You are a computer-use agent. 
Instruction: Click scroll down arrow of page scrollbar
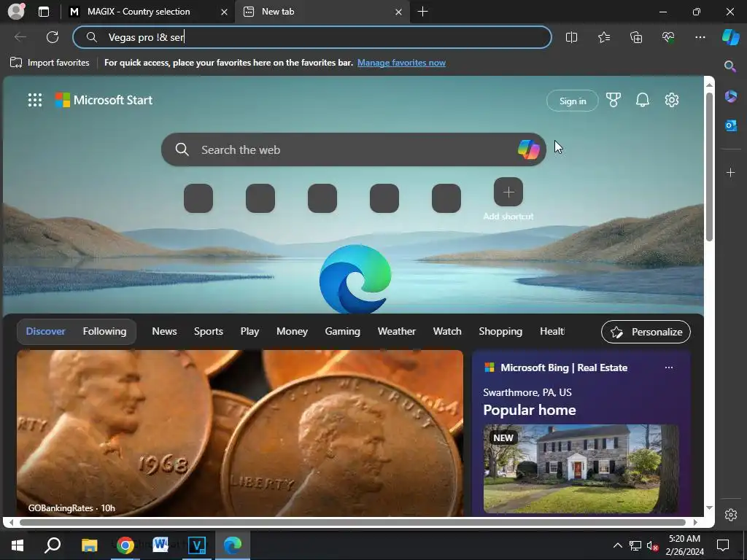click(709, 507)
